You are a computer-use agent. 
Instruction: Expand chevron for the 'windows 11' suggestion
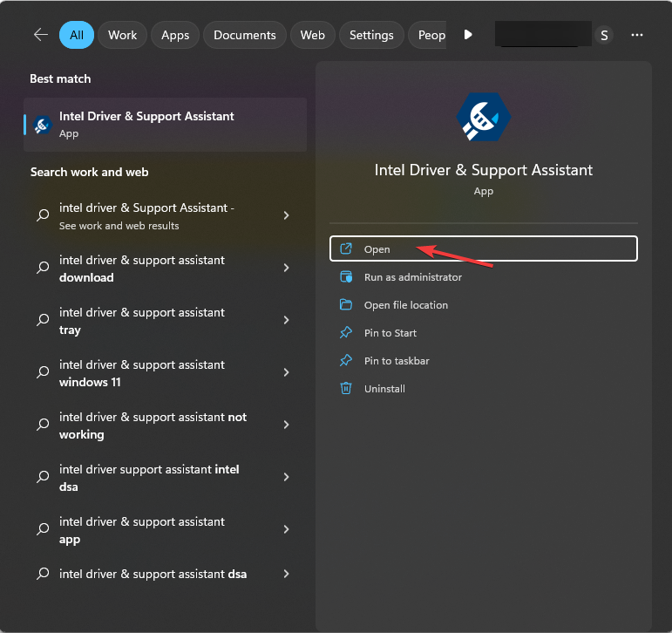[286, 372]
